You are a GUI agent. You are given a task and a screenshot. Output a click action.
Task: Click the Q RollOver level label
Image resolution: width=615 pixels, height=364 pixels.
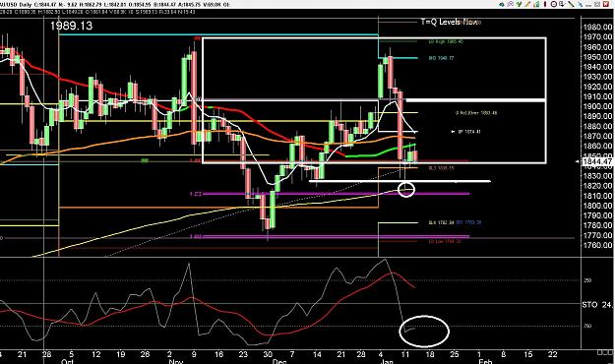[x=476, y=113]
